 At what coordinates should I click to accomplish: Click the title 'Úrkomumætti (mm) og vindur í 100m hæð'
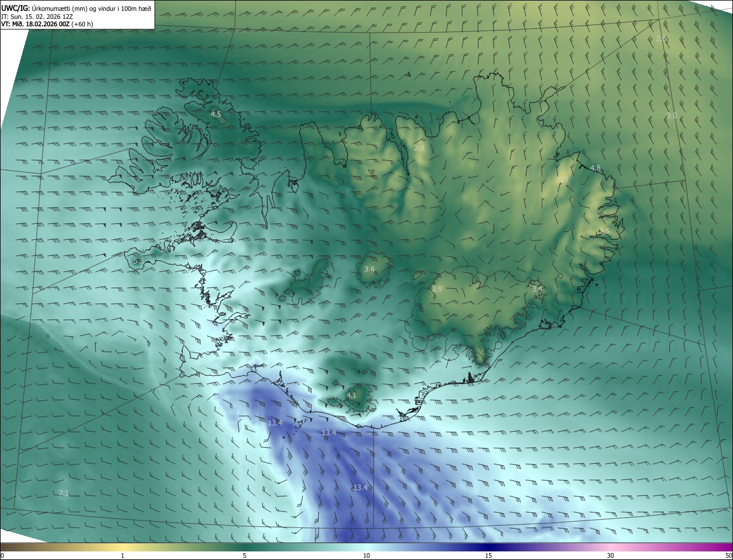pos(91,8)
